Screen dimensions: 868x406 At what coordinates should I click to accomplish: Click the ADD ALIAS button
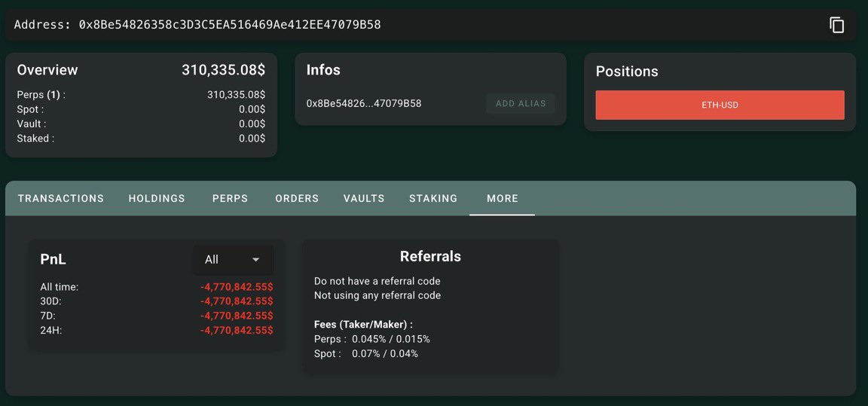tap(521, 103)
